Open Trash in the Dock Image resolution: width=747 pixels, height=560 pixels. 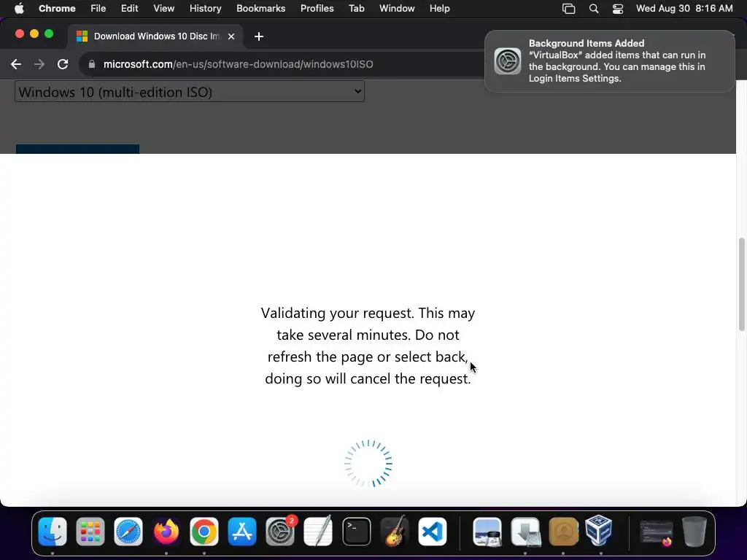(694, 532)
